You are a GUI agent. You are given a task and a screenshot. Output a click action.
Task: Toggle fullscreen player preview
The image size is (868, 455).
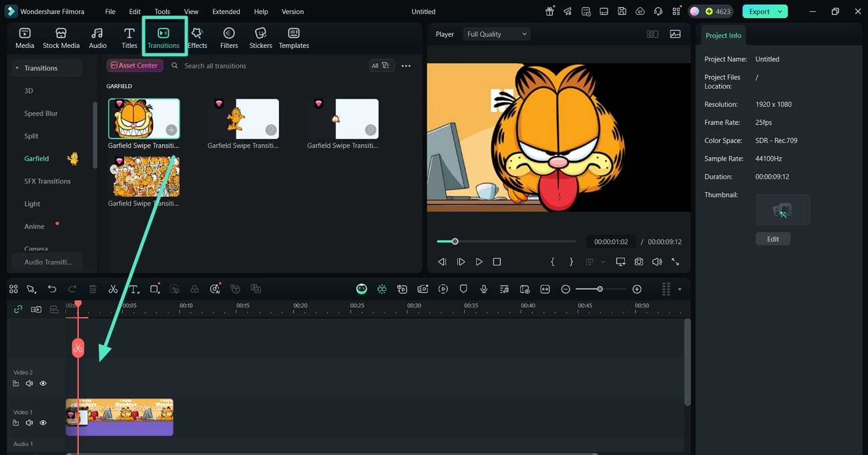coord(675,262)
